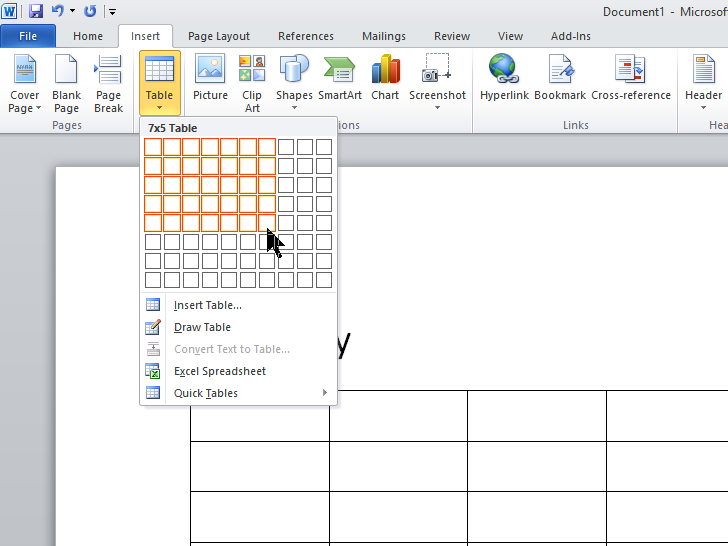This screenshot has height=546, width=728.
Task: Switch to the Home tab
Action: 88,36
